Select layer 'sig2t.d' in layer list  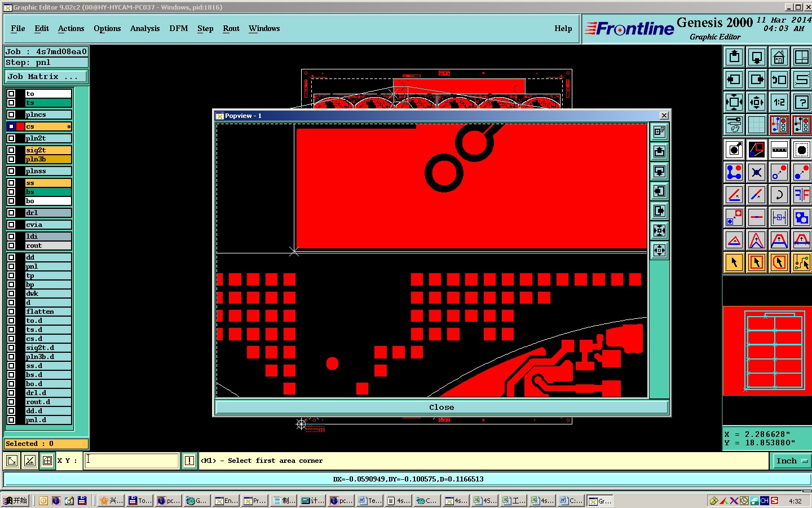coord(48,348)
